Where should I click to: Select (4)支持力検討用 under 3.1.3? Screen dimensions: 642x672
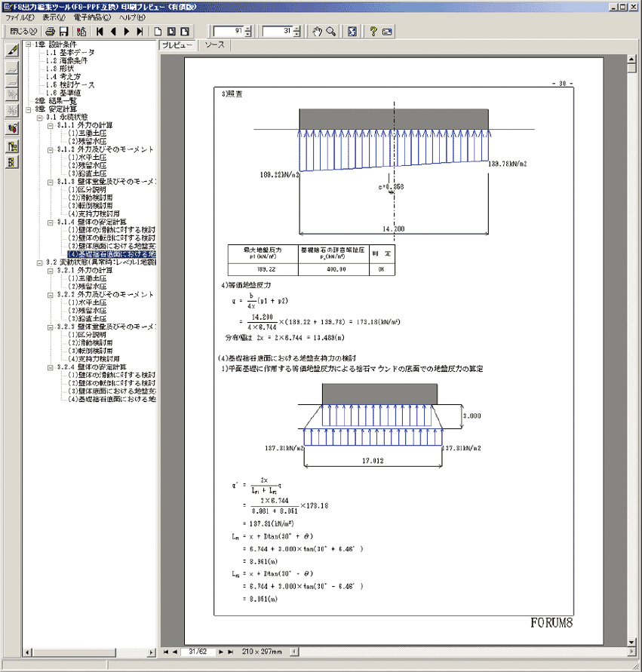coord(94,214)
